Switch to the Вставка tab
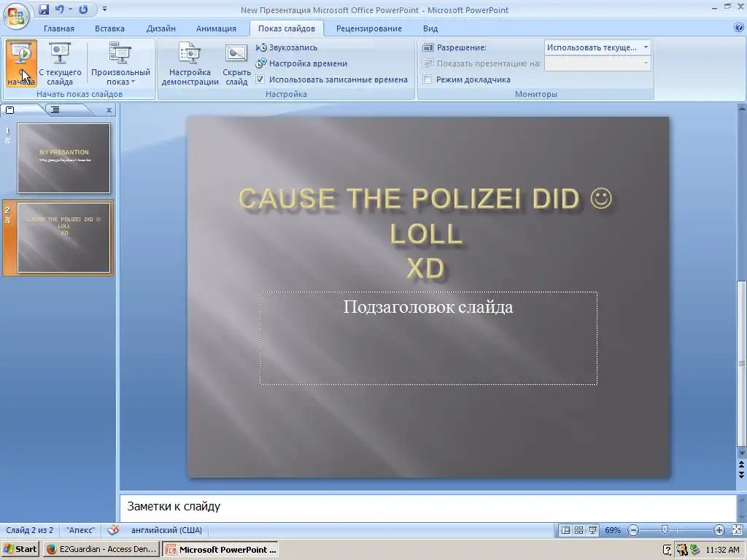The image size is (747, 560). click(109, 28)
